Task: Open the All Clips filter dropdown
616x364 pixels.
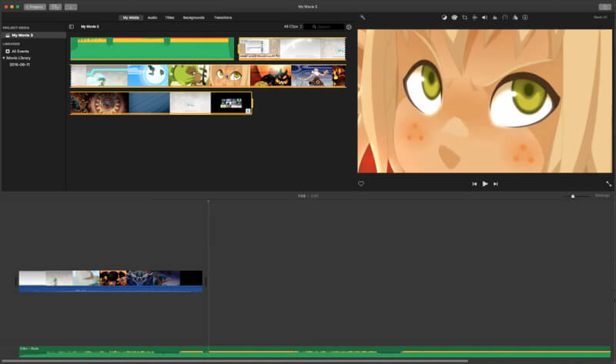Action: tap(293, 27)
